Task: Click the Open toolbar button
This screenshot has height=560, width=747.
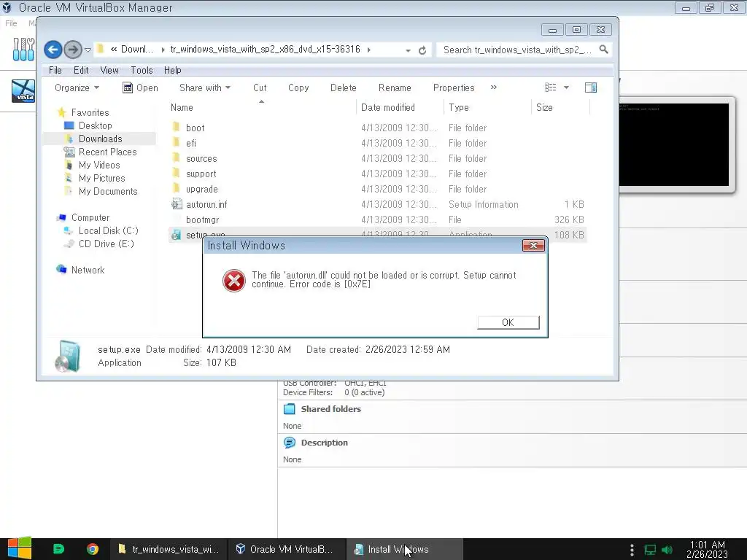Action: pyautogui.click(x=140, y=87)
